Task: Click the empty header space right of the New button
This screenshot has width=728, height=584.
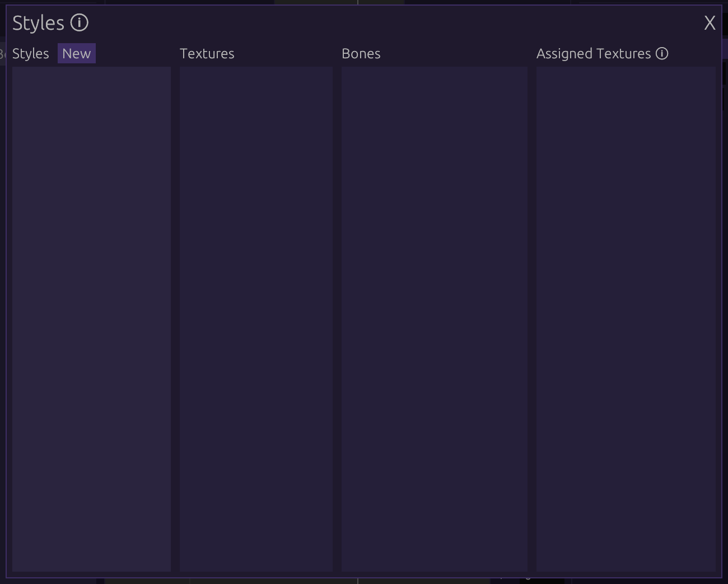Action: 134,54
